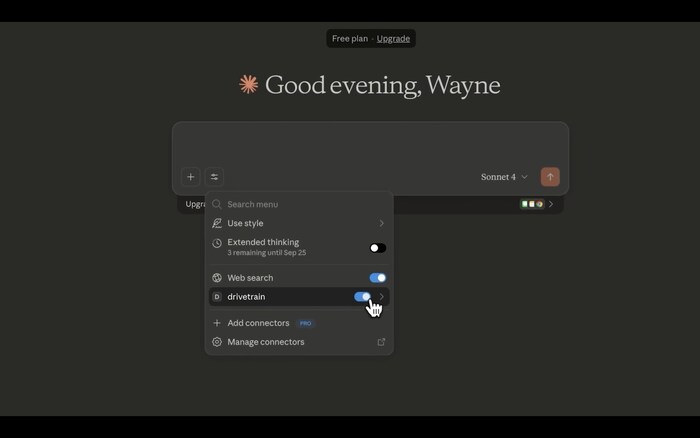Click the magnifier icon in the search menu

click(x=217, y=204)
